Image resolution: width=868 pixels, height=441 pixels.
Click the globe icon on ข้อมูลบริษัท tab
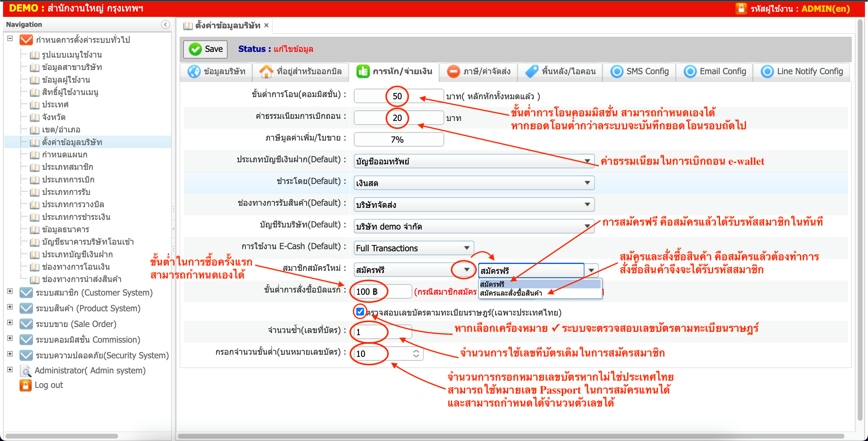[194, 71]
